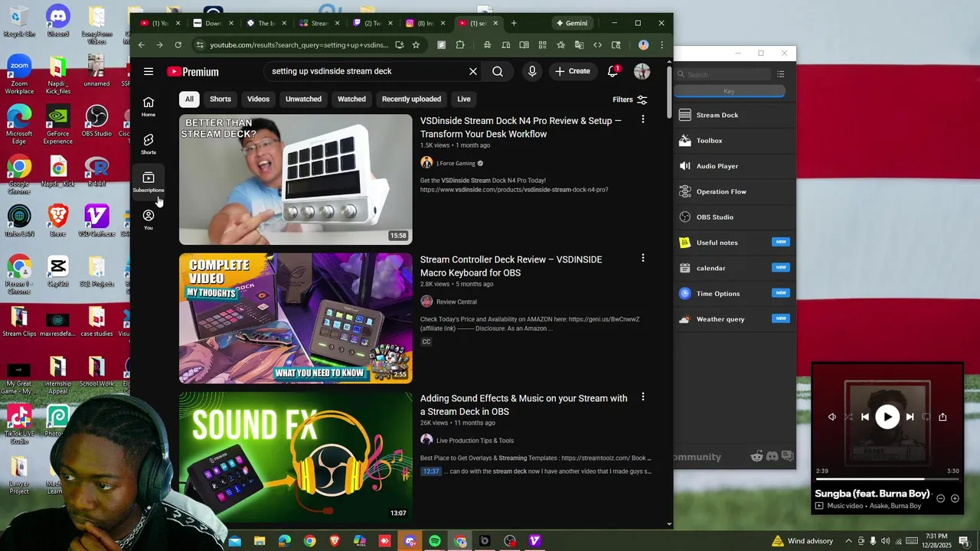Open YouTube notifications bell

coord(612,71)
